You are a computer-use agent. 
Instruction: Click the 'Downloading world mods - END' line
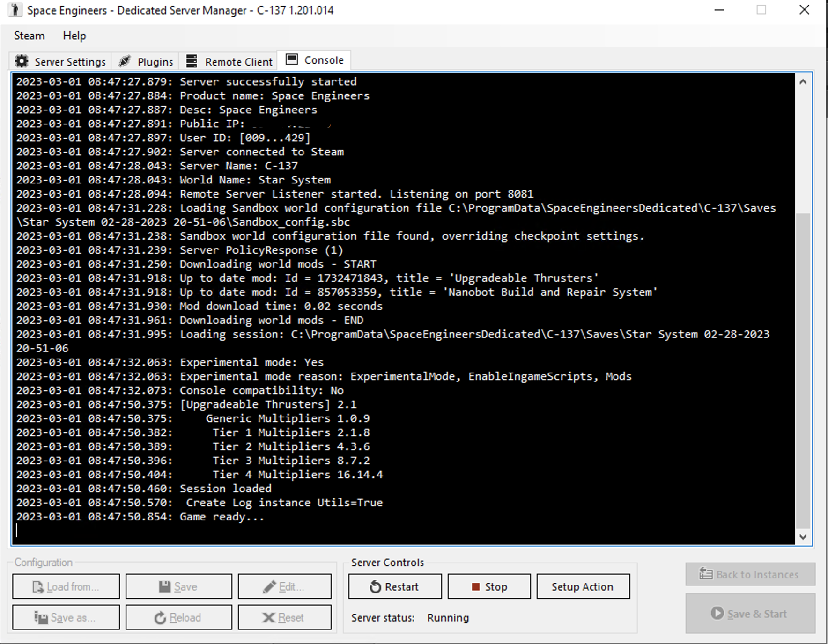[190, 320]
